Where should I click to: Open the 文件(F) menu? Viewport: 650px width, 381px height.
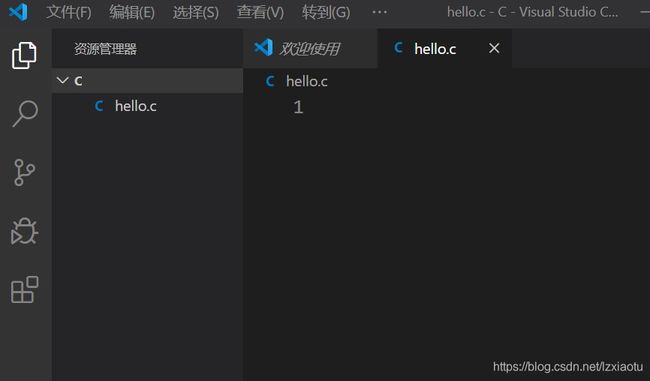(x=69, y=12)
